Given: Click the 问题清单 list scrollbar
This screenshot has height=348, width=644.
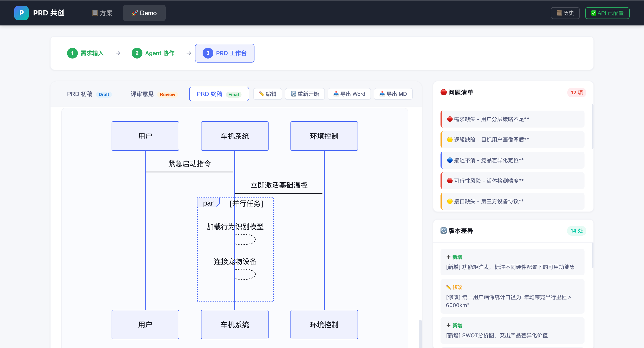Looking at the screenshot, I should (593, 127).
